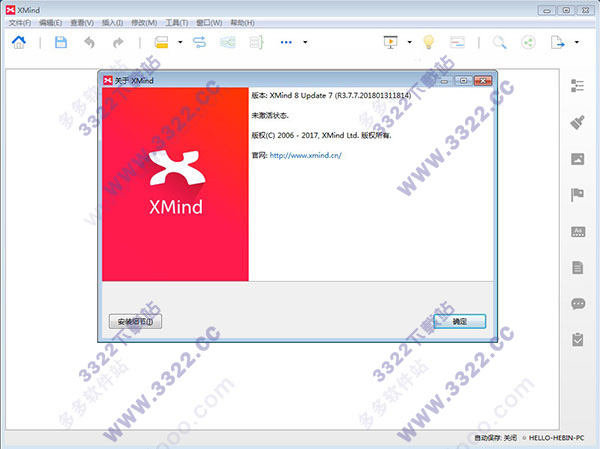600x449 pixels.
Task: Open the Comments panel
Action: tap(578, 304)
